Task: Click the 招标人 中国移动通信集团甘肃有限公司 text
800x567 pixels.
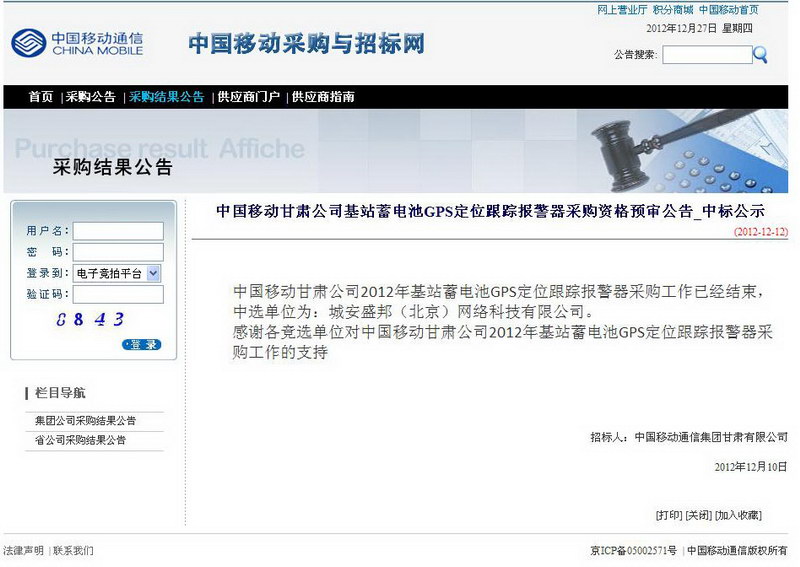Action: [689, 437]
